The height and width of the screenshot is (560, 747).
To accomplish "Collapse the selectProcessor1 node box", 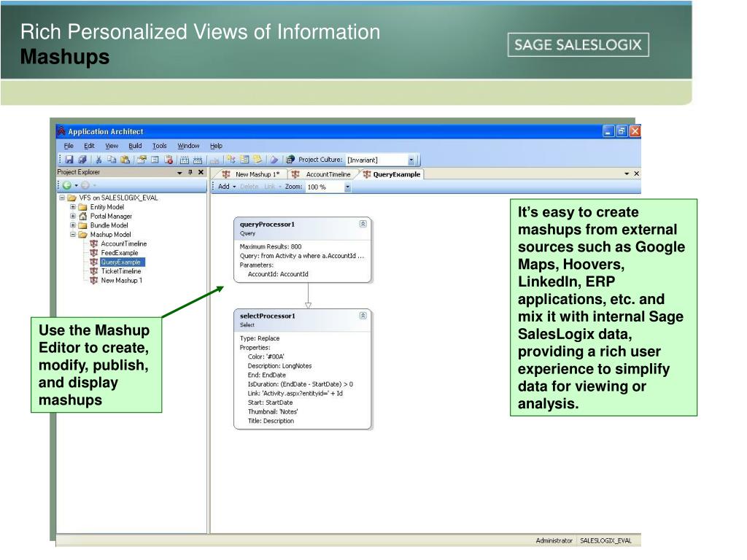I will (363, 315).
